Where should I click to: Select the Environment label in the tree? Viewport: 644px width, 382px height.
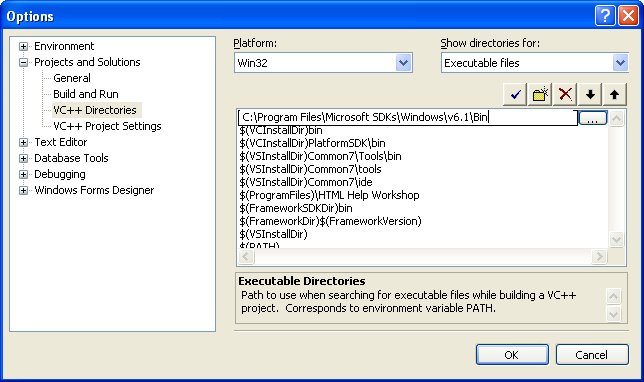tap(64, 46)
